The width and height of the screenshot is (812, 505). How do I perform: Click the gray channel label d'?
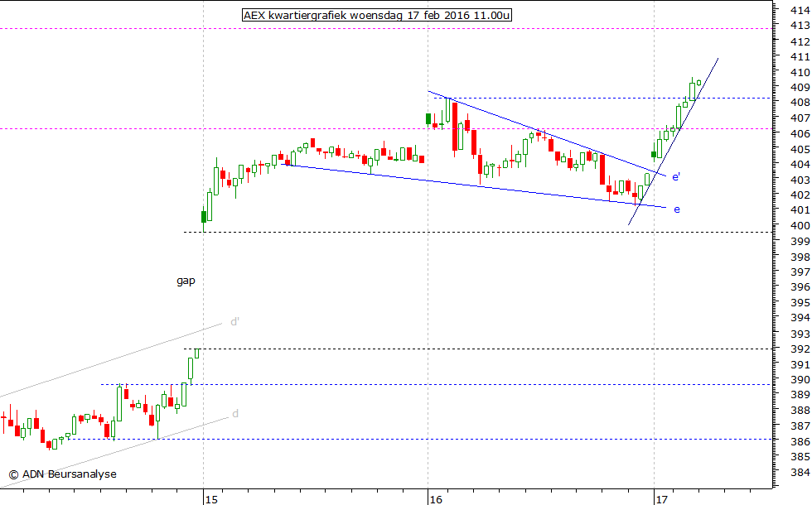pos(234,322)
